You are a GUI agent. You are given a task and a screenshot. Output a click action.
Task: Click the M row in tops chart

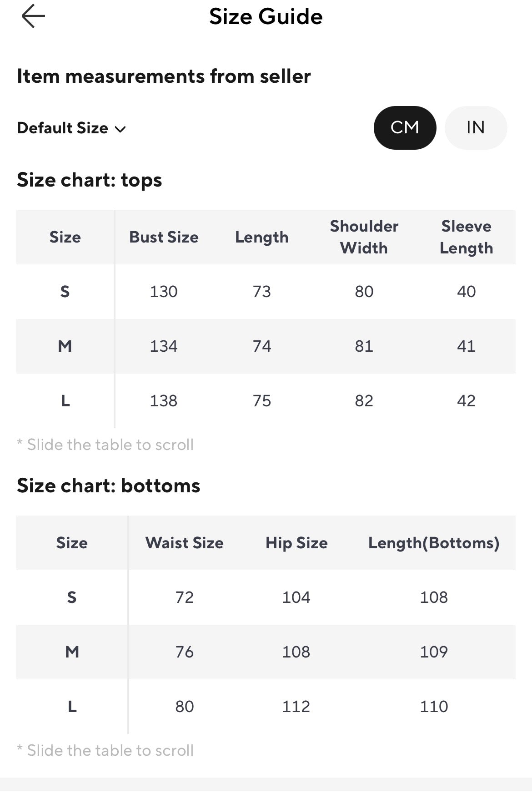pos(266,346)
